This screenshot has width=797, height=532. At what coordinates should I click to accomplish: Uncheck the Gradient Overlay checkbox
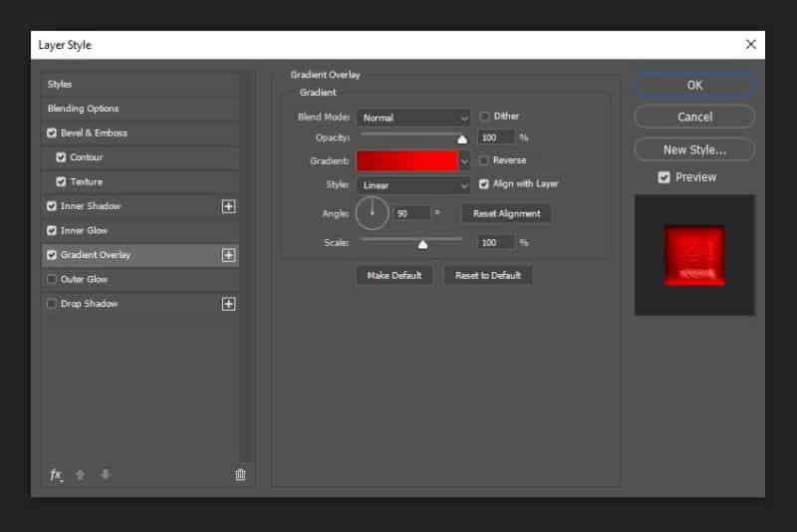click(52, 255)
